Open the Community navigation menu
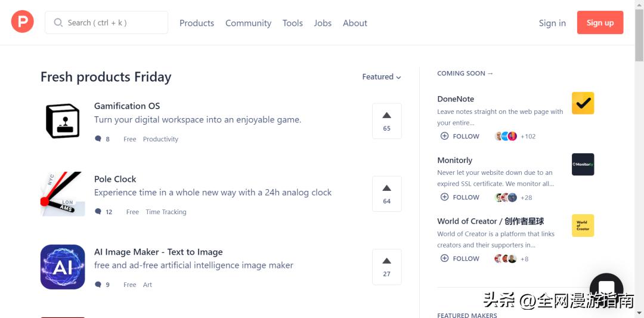 (x=248, y=23)
